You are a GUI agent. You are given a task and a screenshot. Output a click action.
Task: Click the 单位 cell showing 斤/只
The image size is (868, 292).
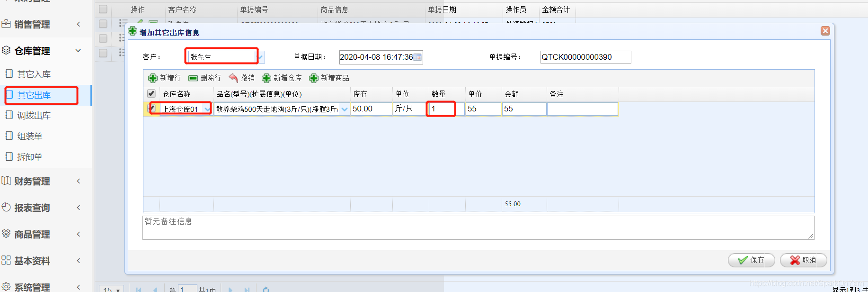click(410, 109)
